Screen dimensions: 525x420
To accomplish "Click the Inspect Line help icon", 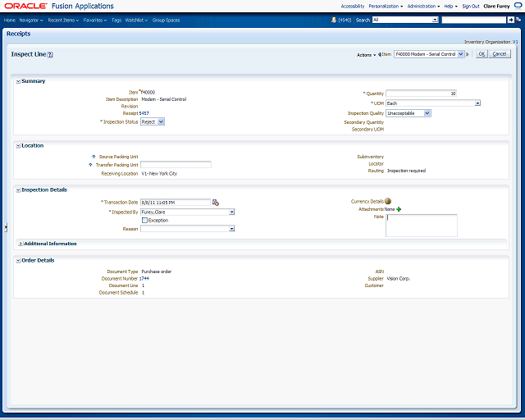I will 50,55.
